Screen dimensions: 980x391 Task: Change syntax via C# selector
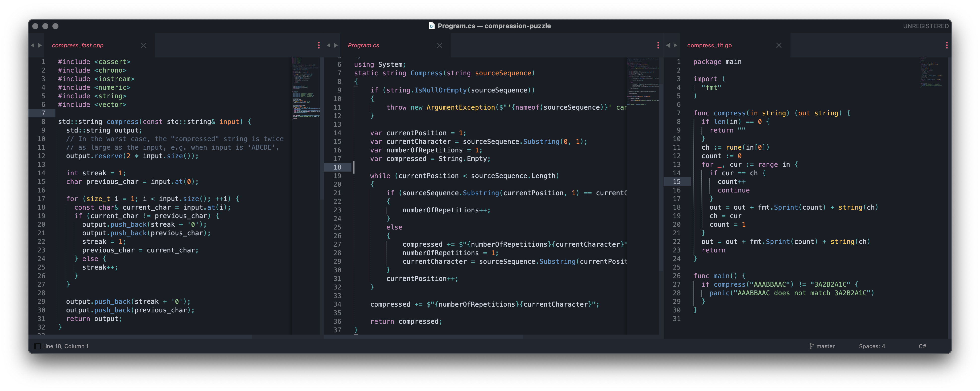click(922, 346)
